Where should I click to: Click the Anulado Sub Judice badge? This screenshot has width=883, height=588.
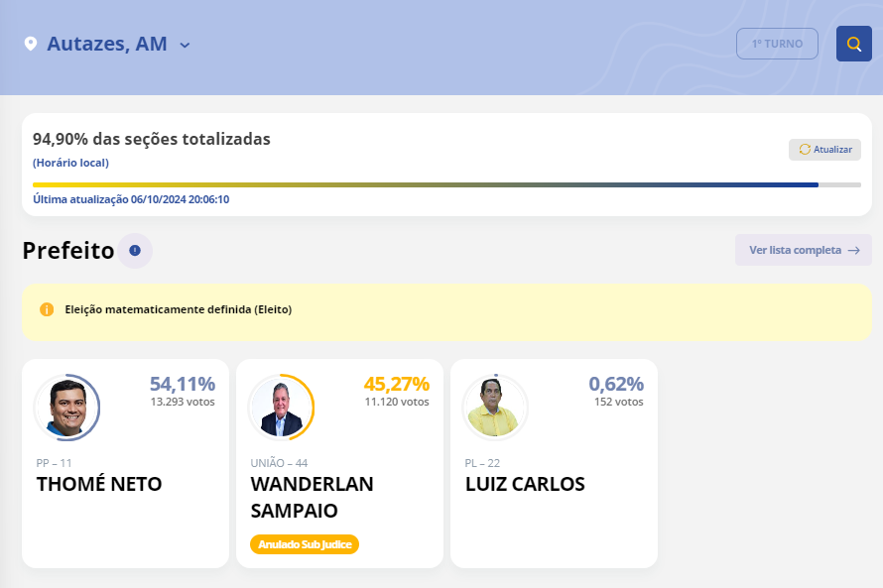(305, 544)
